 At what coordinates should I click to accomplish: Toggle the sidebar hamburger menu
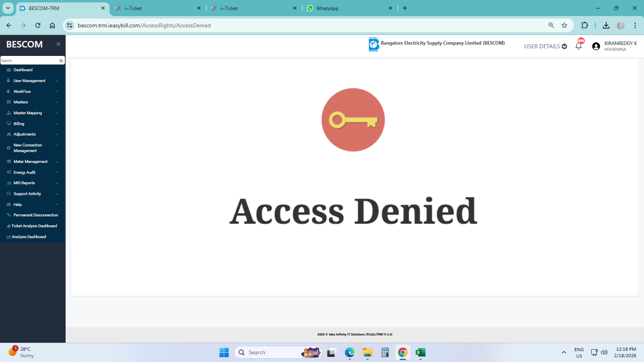tap(58, 44)
